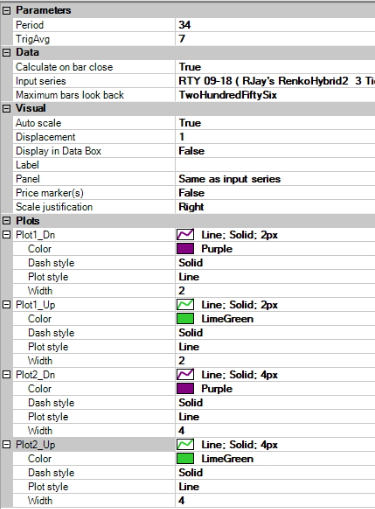This screenshot has width=375, height=509.
Task: Select the Plot1_Up row label
Action: point(35,305)
